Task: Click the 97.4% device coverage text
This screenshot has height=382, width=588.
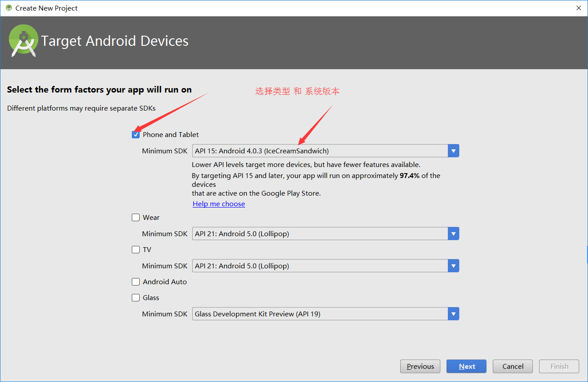Action: pos(410,176)
